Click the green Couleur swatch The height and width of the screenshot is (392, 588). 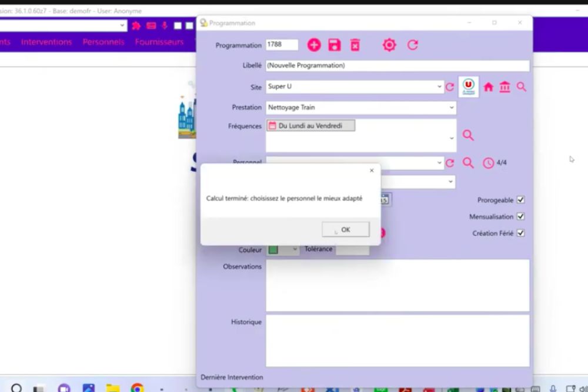(x=273, y=249)
